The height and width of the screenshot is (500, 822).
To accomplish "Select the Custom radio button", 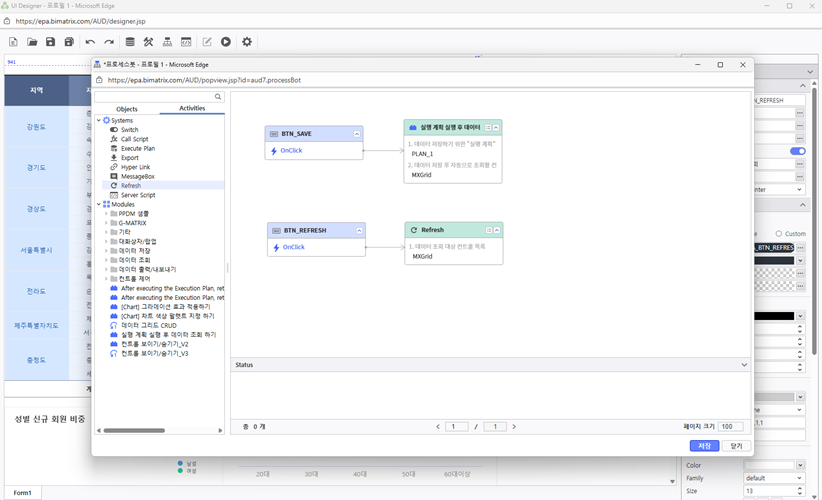I will click(x=779, y=234).
